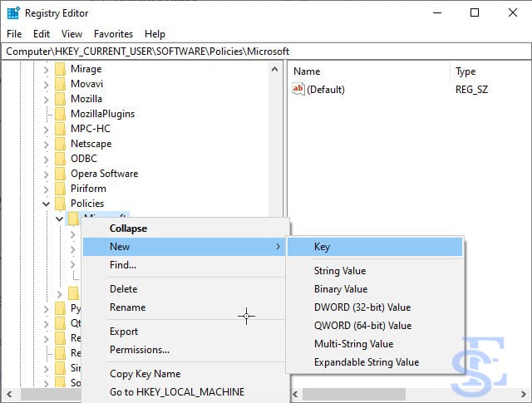Click the Mirage folder icon
The width and height of the screenshot is (532, 403).
60,69
